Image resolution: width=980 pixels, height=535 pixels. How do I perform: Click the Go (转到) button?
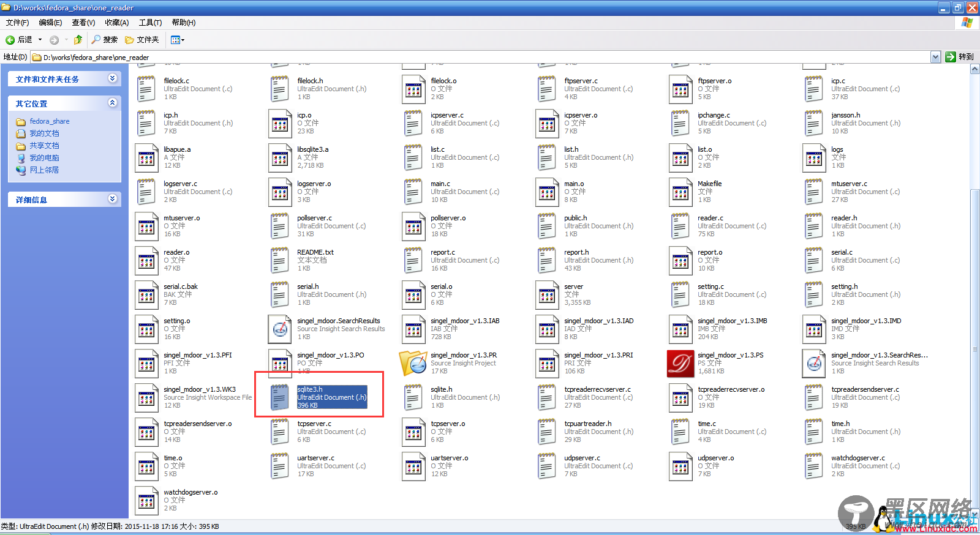(960, 57)
